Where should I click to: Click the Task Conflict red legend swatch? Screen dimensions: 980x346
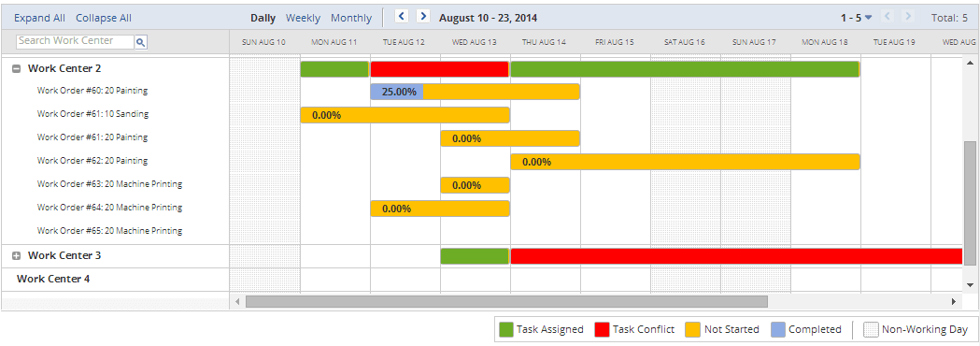click(602, 329)
